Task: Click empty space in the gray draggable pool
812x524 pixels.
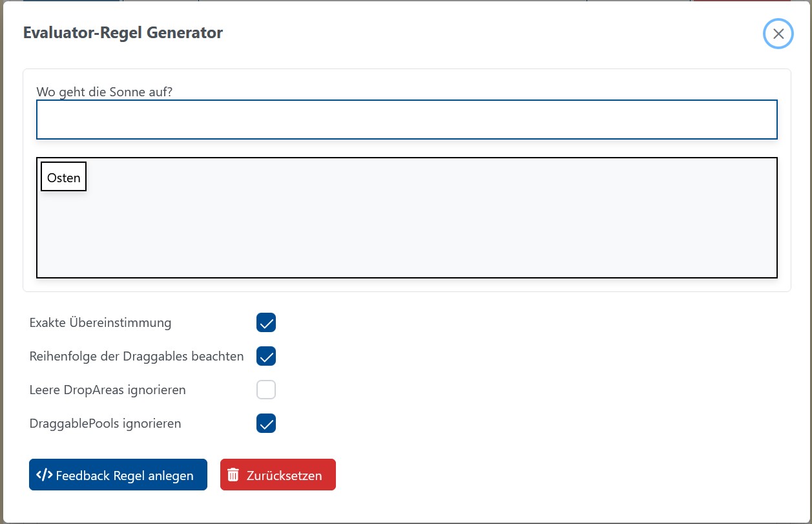Action: tap(406, 226)
